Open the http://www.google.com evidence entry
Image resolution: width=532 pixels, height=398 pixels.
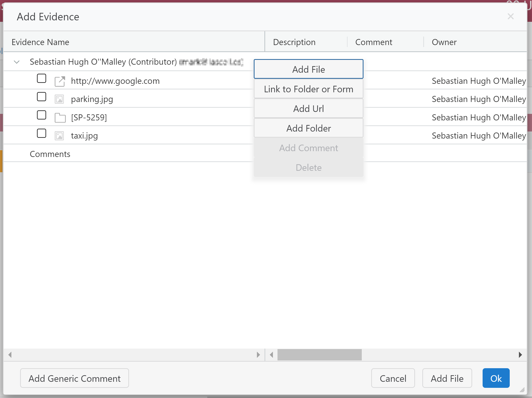115,81
